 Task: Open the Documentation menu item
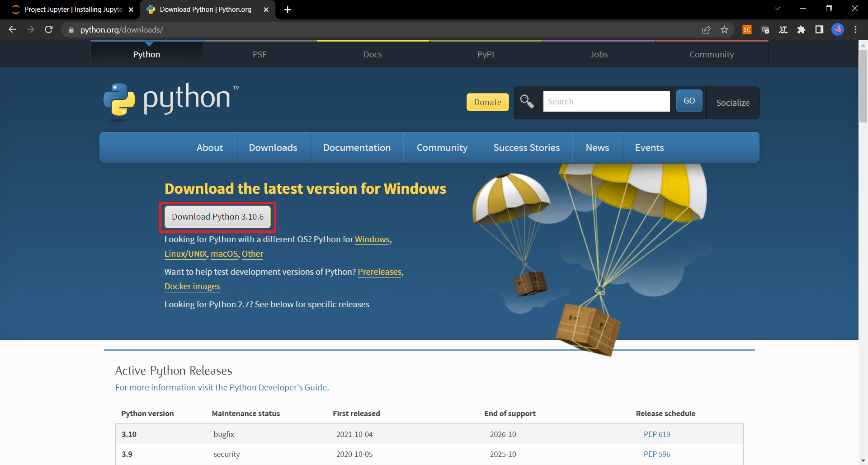click(x=357, y=148)
